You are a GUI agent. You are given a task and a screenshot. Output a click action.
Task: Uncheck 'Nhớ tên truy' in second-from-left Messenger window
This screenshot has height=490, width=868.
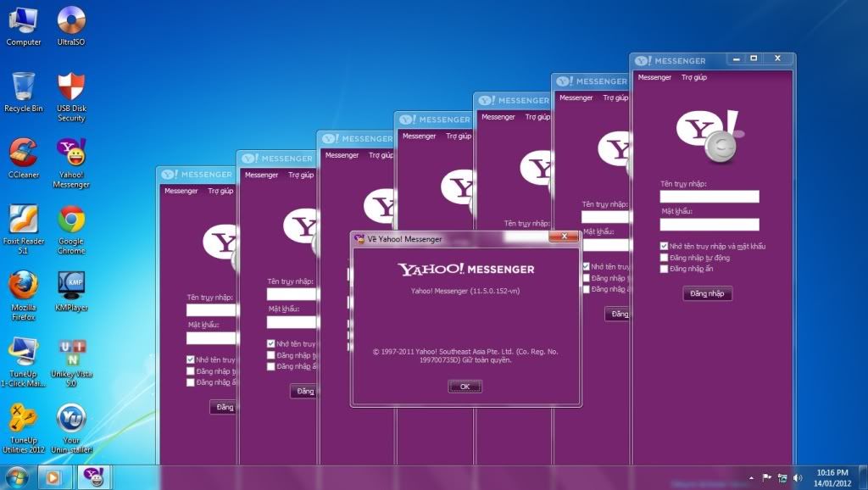tap(270, 343)
